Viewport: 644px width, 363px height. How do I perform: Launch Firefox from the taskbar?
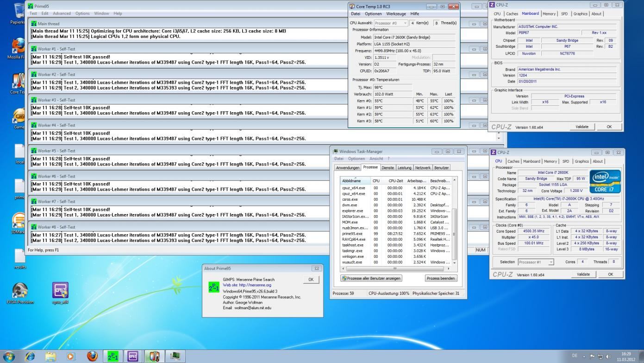click(x=92, y=356)
